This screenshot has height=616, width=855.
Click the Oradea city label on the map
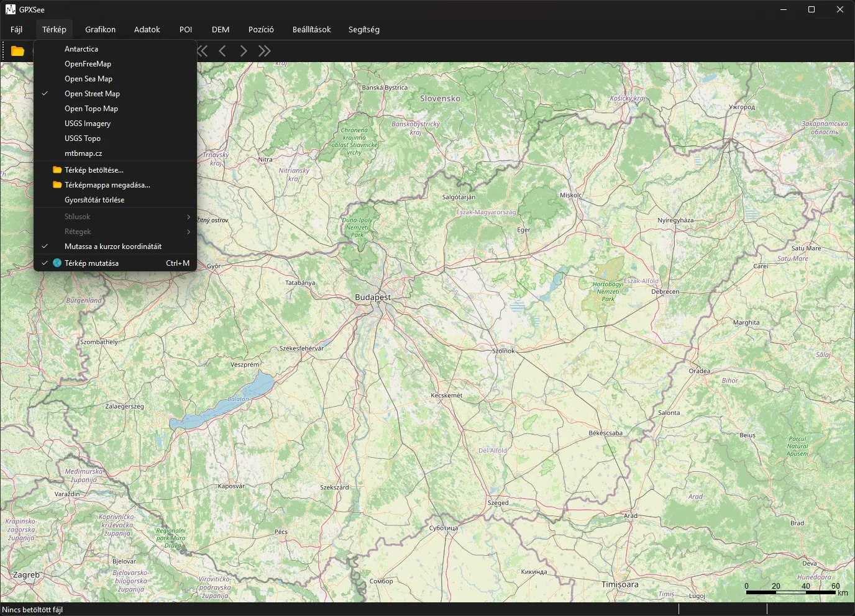(x=700, y=371)
